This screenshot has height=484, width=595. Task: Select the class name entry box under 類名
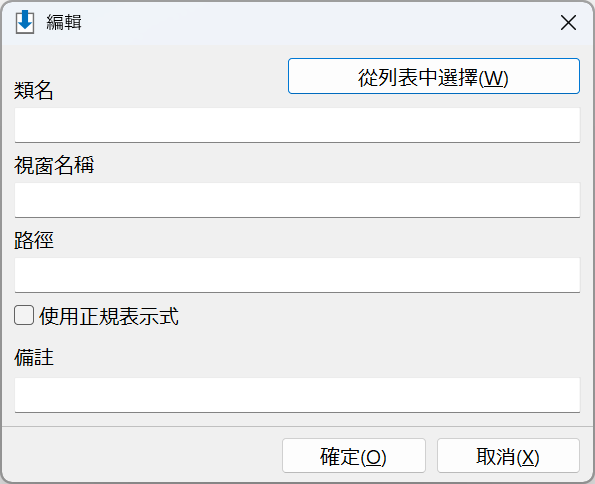[x=297, y=125]
